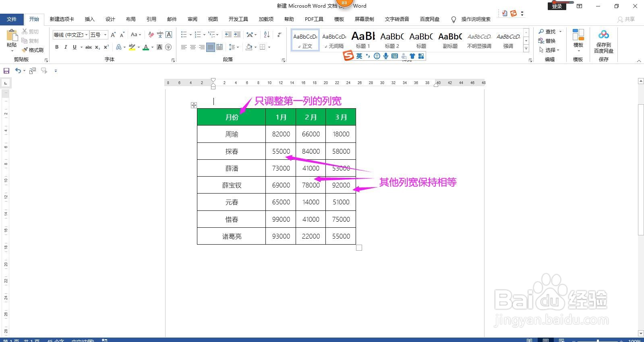The width and height of the screenshot is (644, 342).
Task: Switch to the 设计 Design tab
Action: point(110,19)
